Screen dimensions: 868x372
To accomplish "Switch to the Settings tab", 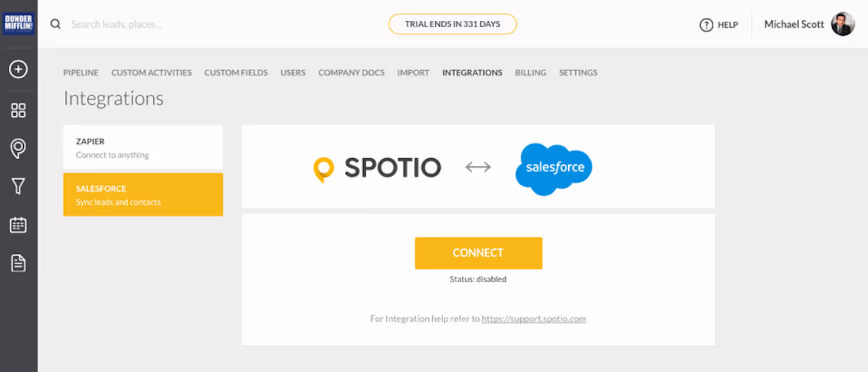I will coord(578,72).
